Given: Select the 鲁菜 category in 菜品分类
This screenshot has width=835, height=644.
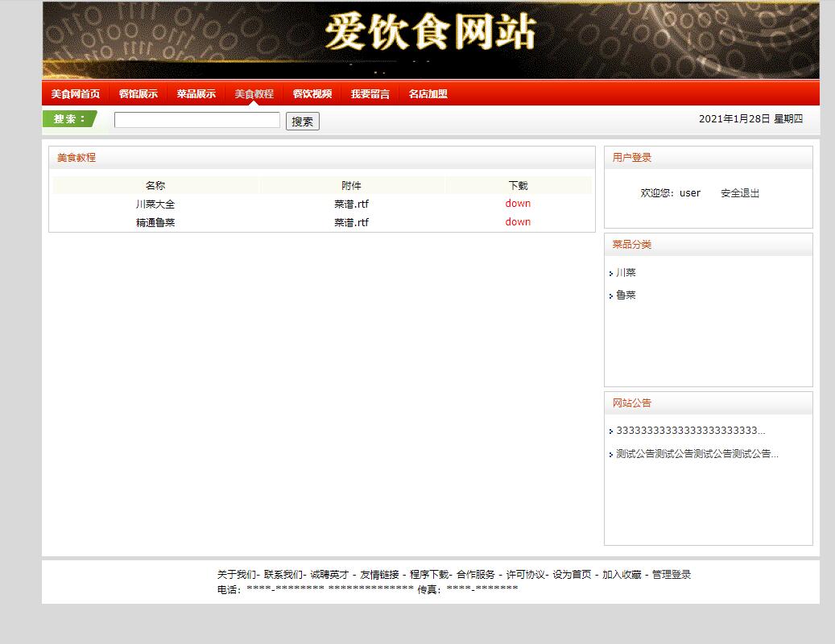Looking at the screenshot, I should [x=626, y=295].
